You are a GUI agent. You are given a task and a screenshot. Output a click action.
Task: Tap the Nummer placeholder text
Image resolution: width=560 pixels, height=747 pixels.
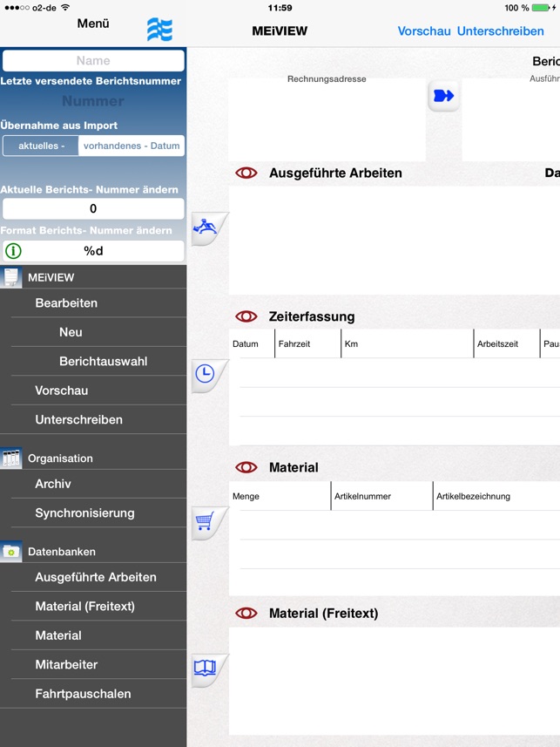coord(93,101)
